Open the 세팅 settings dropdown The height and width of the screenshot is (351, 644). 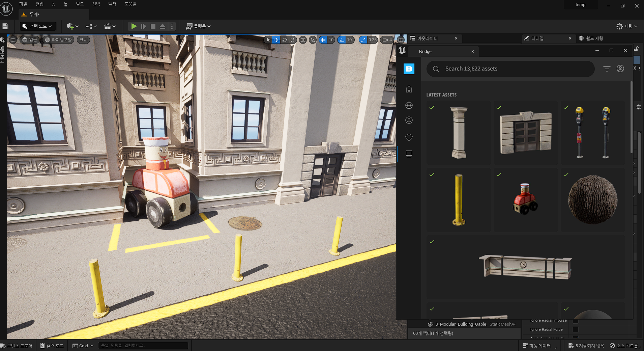coord(627,26)
